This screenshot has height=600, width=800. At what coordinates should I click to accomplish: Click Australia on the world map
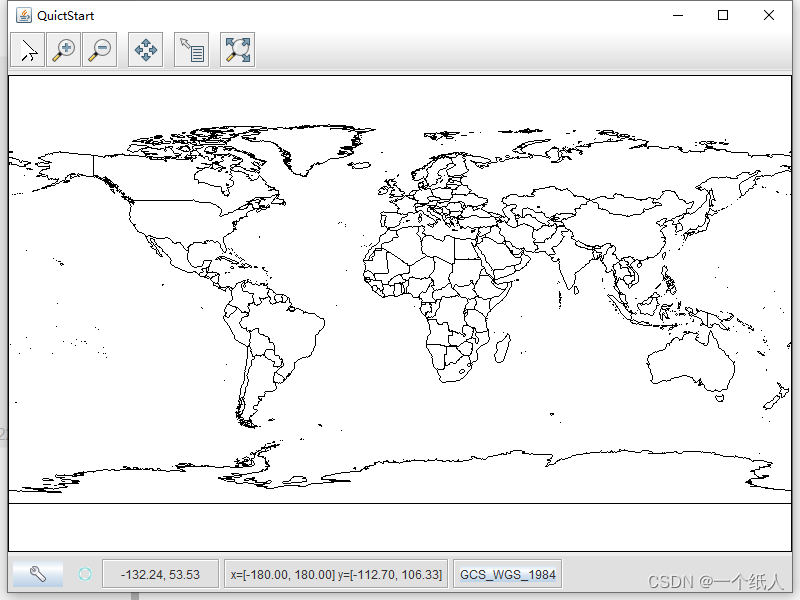click(690, 365)
